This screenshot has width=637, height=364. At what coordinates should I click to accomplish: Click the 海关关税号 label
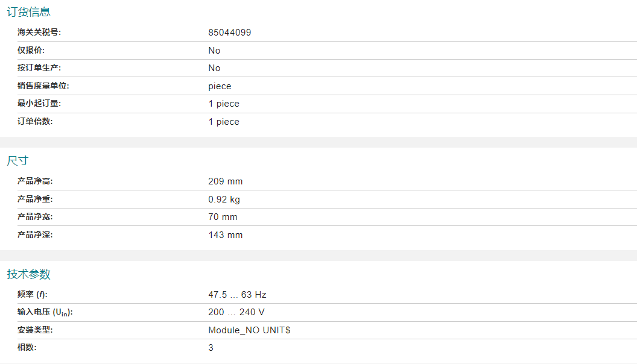pyautogui.click(x=39, y=33)
